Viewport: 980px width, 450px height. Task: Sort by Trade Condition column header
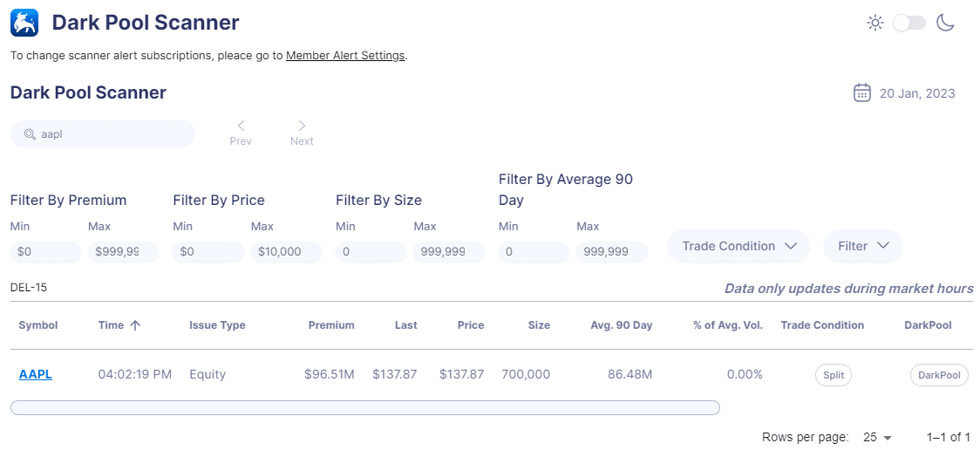822,325
